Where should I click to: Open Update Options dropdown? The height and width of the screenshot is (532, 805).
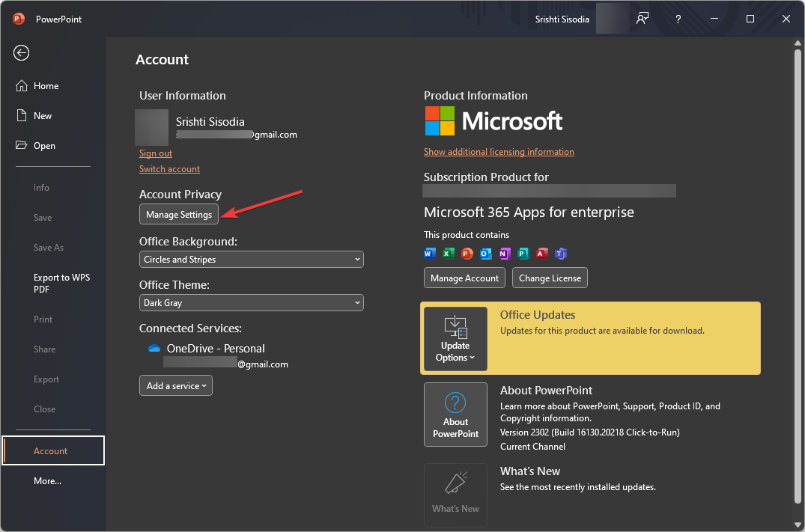[455, 339]
